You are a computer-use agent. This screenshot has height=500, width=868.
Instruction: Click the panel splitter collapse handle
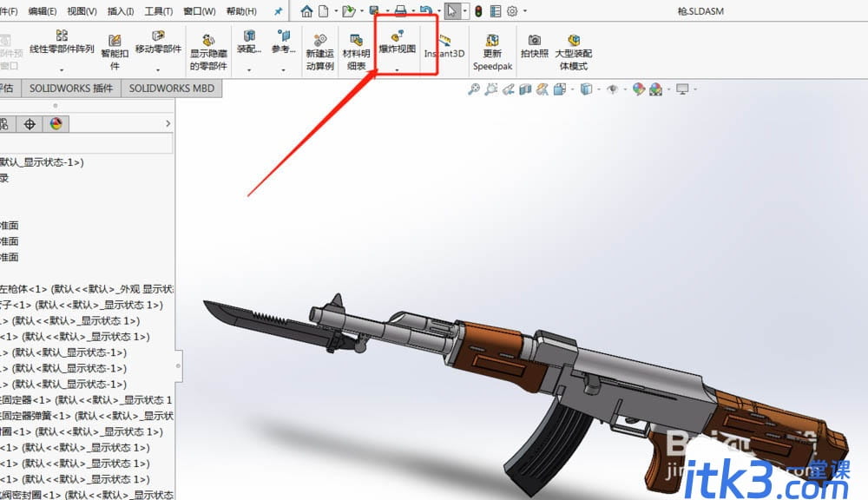pos(178,365)
